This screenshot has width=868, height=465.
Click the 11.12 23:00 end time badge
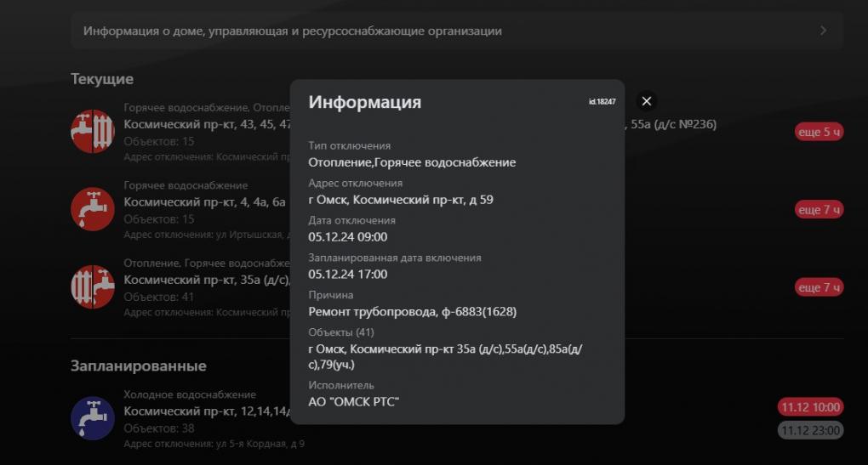point(810,430)
